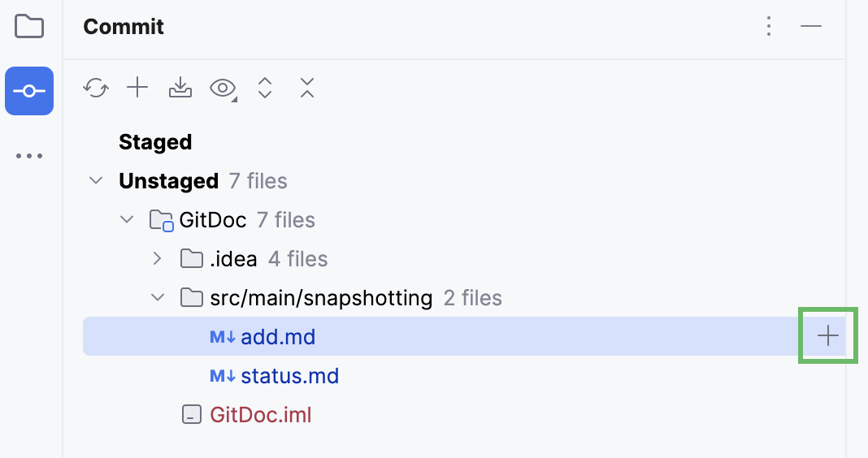The image size is (868, 458).
Task: Select the add.md file row
Action: click(x=278, y=336)
